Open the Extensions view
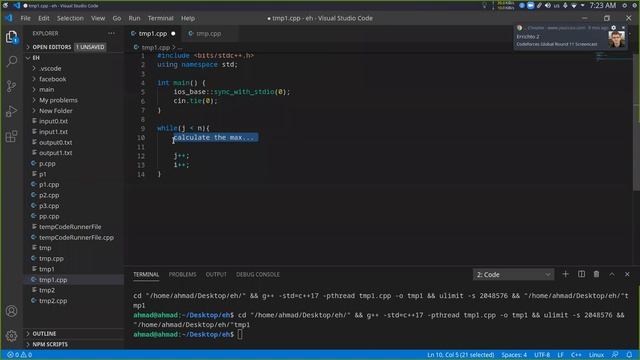 [x=11, y=136]
